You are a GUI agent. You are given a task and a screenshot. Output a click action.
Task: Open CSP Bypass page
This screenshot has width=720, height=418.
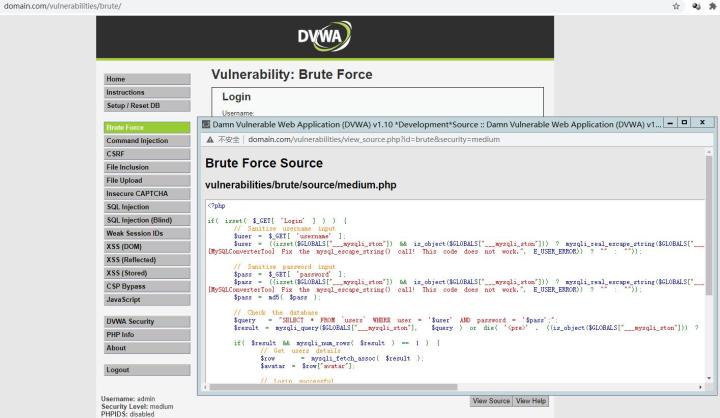(x=147, y=286)
